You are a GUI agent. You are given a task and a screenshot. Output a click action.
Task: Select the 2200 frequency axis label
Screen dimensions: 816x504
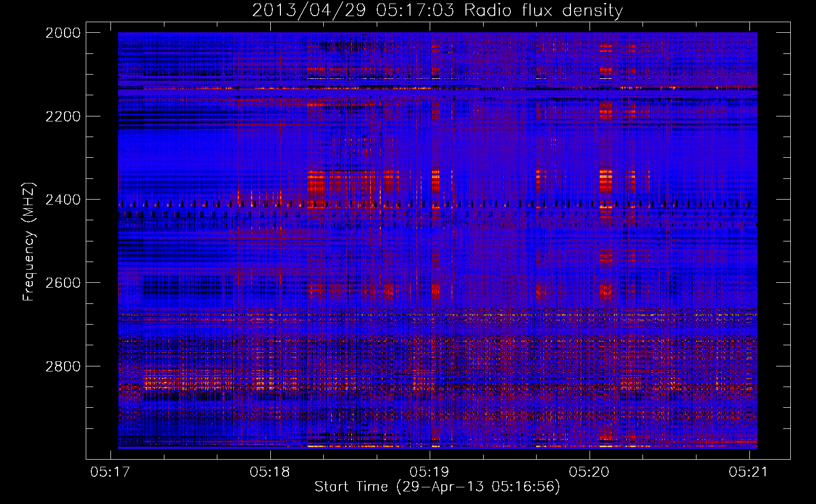pyautogui.click(x=63, y=116)
